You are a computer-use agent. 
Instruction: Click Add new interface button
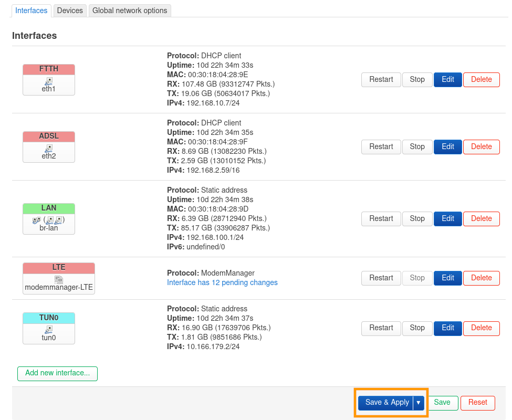tap(58, 373)
